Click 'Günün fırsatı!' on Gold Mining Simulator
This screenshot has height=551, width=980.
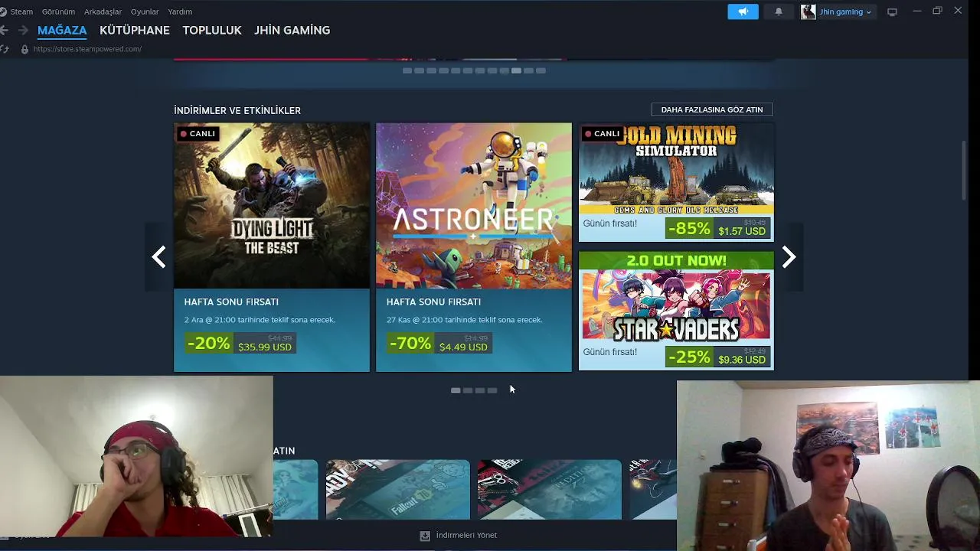coord(609,223)
